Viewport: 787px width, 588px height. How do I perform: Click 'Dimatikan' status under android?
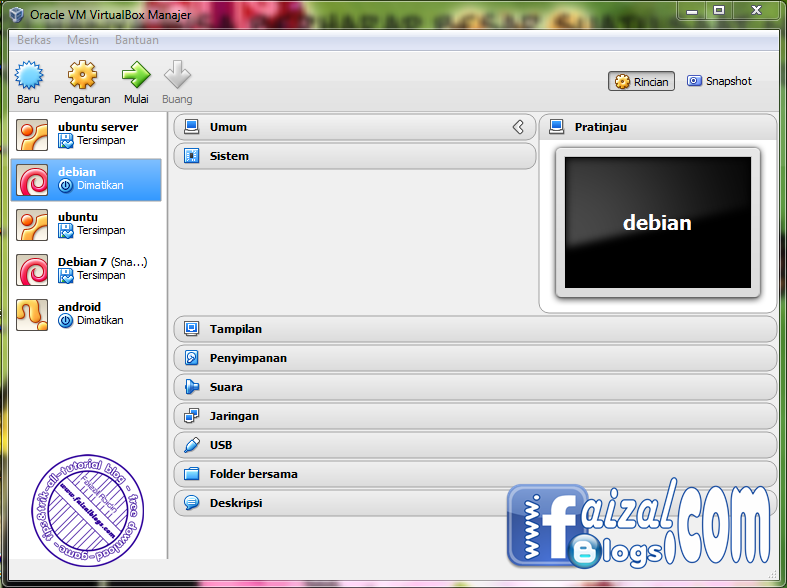tap(100, 321)
